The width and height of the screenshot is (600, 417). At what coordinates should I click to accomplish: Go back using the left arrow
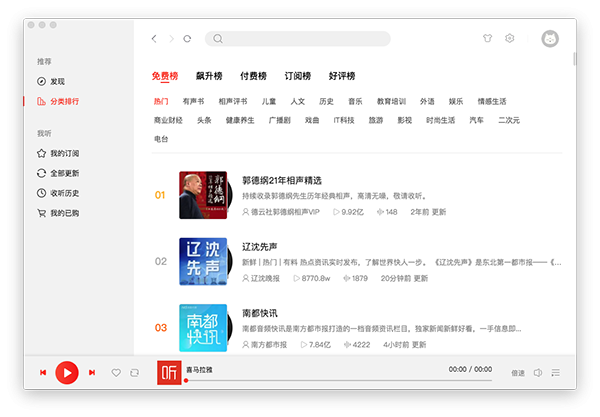pyautogui.click(x=154, y=39)
